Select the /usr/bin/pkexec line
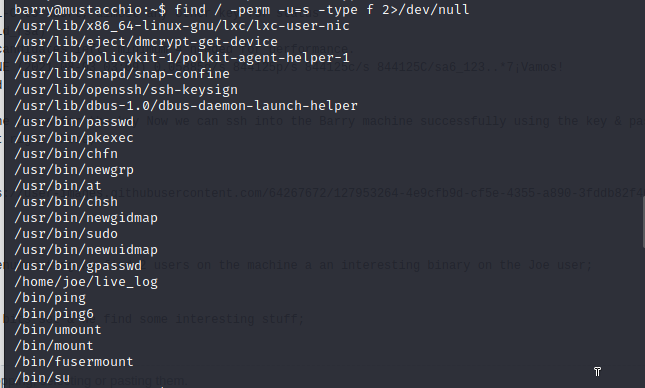The image size is (645, 388). pos(74,138)
